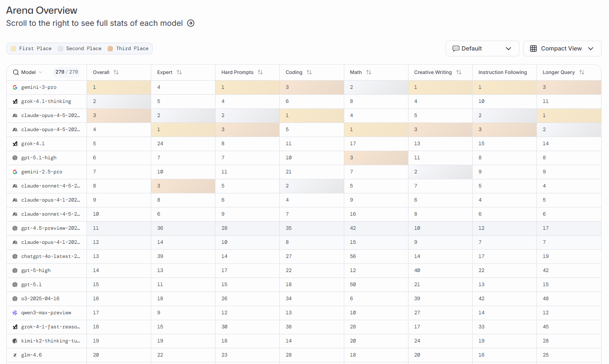The height and width of the screenshot is (364, 609).
Task: Select the gemini-3-pro model row
Action: (39, 87)
